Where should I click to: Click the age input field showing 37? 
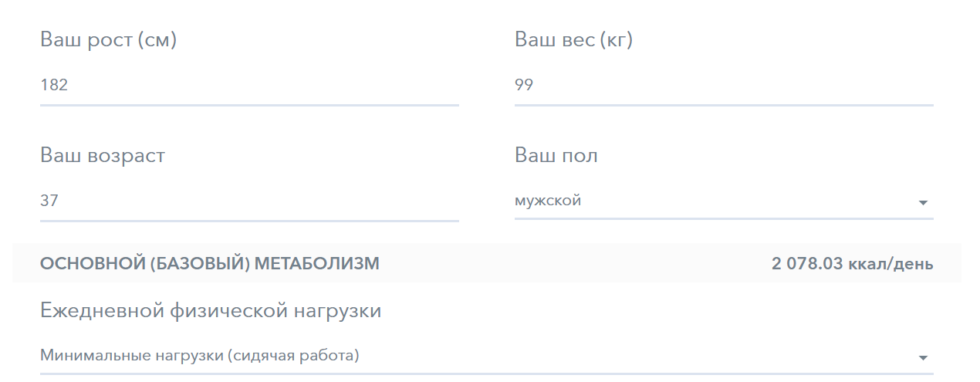[x=249, y=201]
